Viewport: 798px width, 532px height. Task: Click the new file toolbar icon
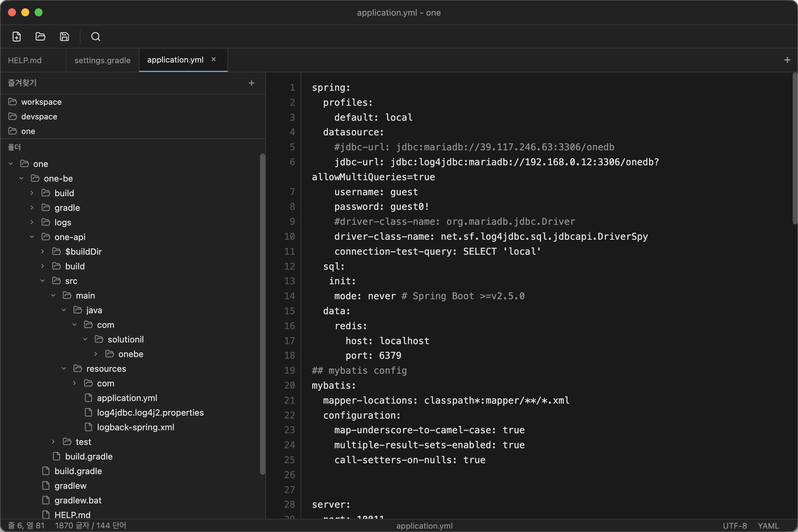pyautogui.click(x=17, y=36)
